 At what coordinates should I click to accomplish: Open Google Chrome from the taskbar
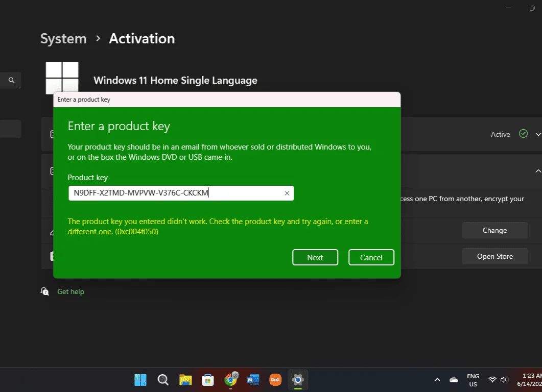(230, 380)
